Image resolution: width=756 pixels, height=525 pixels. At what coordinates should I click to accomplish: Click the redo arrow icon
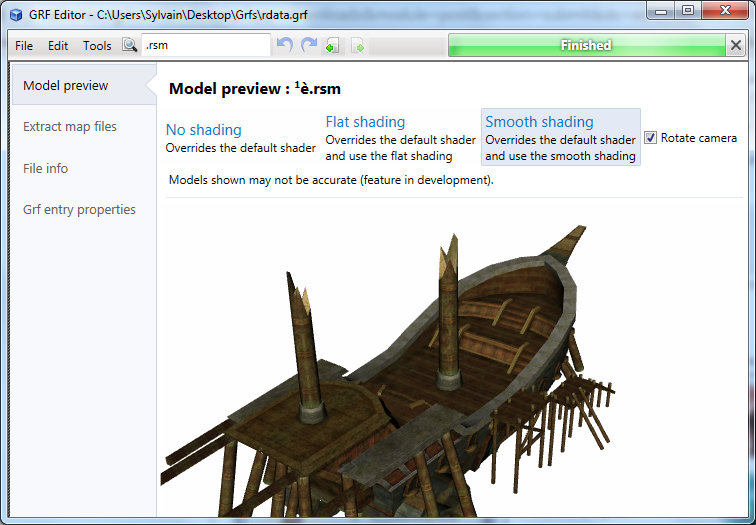[309, 45]
